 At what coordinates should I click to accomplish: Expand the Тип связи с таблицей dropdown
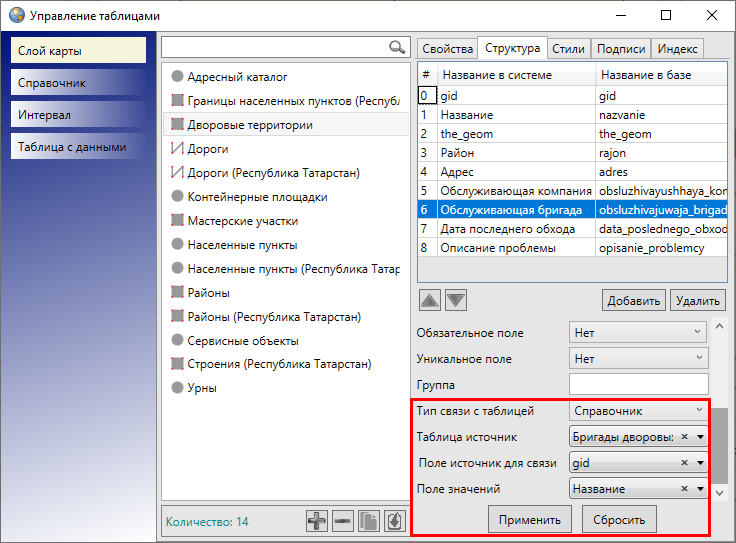(638, 410)
